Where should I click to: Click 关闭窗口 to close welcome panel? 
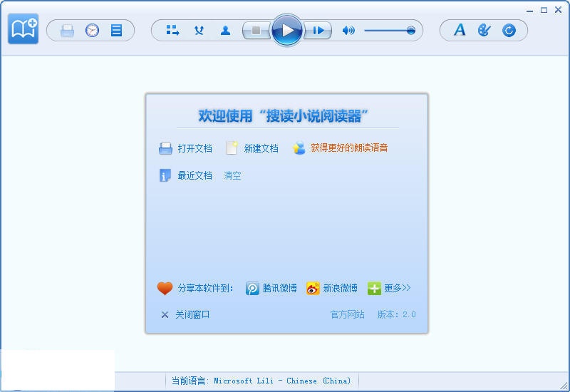[x=192, y=314]
